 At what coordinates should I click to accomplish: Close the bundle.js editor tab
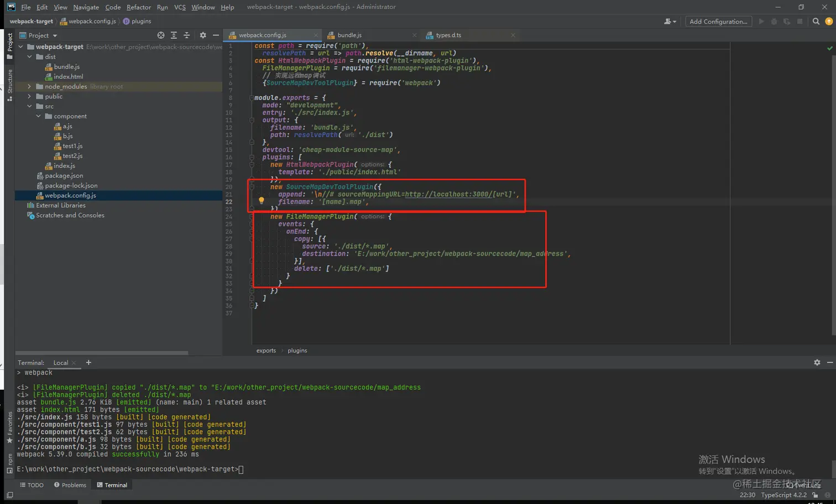pos(415,35)
